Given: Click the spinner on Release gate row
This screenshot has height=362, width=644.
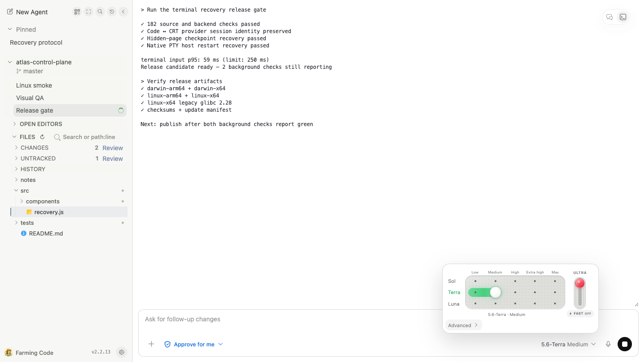Looking at the screenshot, I should coord(121,110).
